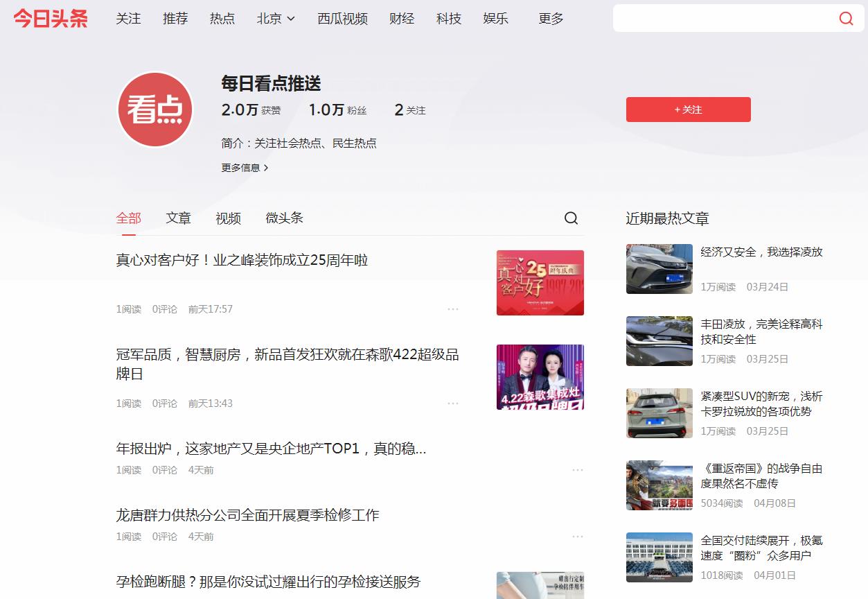
Task: Open more options for 业之峰装饰 article
Action: [x=453, y=309]
